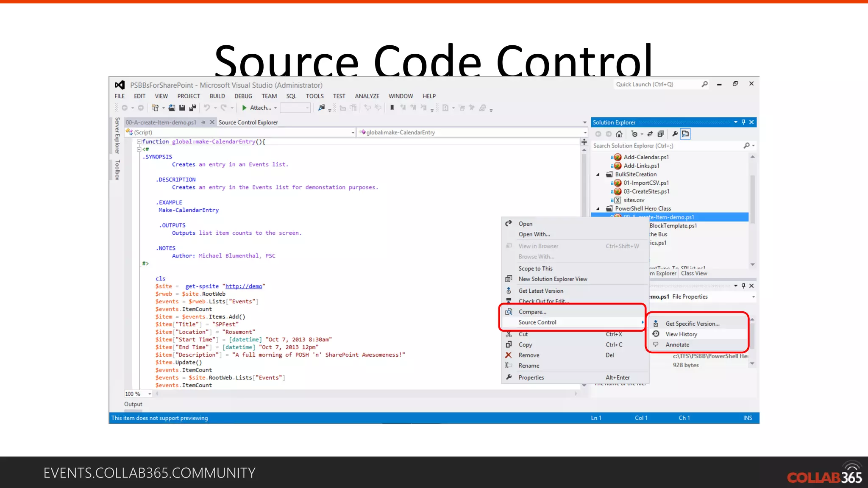This screenshot has width=868, height=488.
Task: Pin the 00-A-create-Item-demo.ps1 tab
Action: click(x=203, y=122)
